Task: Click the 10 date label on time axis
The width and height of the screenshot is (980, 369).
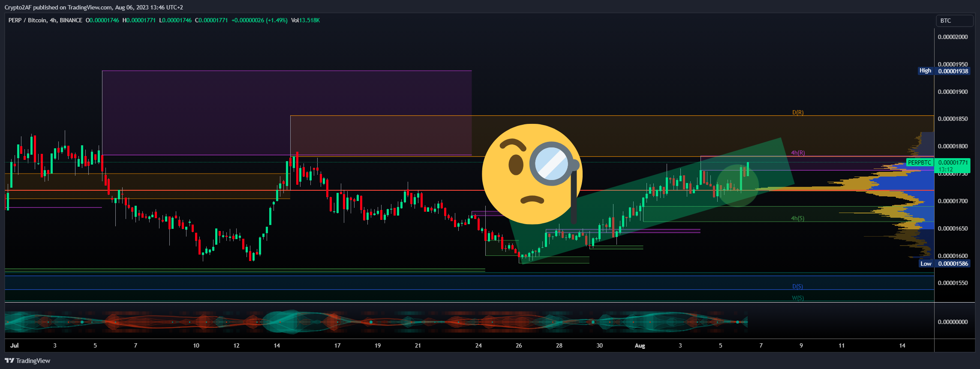Action: coord(196,345)
